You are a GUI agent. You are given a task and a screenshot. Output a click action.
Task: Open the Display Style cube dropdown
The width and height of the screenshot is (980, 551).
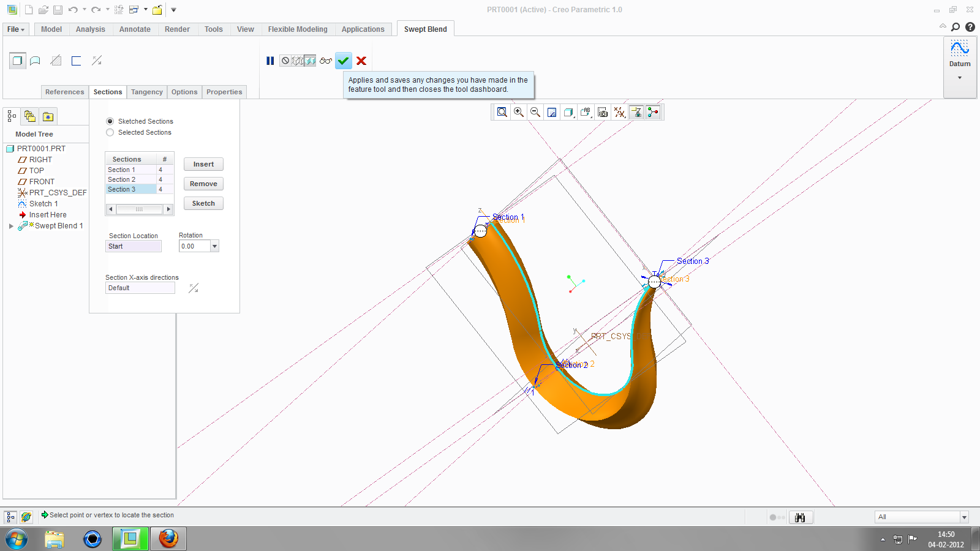569,112
